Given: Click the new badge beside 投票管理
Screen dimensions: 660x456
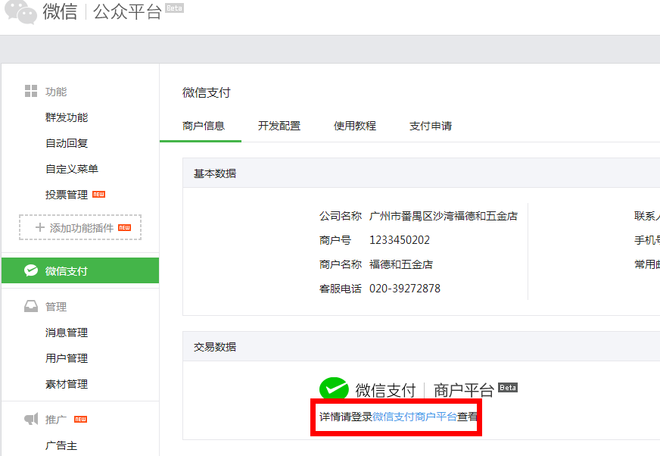Looking at the screenshot, I should coord(99,195).
